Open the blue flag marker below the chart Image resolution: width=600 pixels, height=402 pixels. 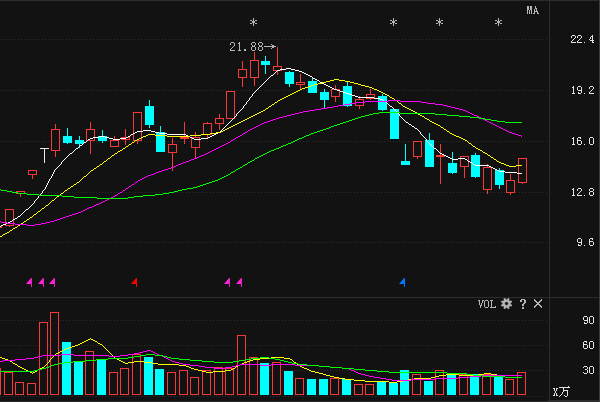pos(402,283)
